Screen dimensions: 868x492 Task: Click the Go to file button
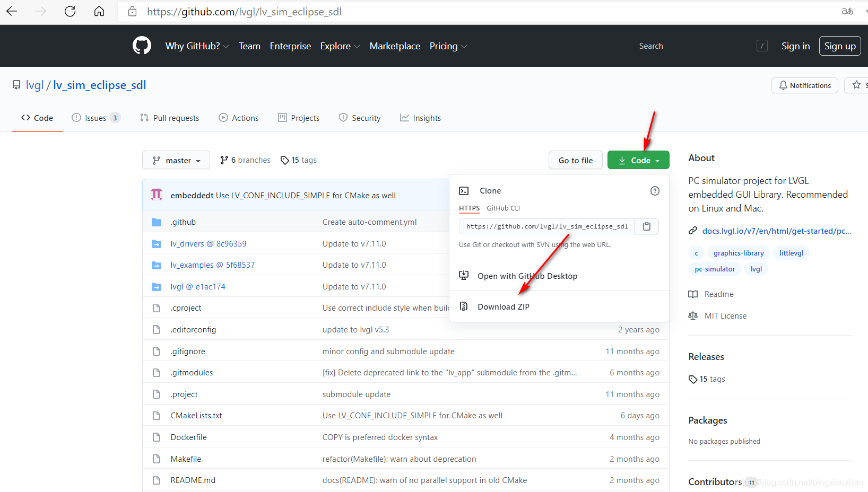[576, 160]
